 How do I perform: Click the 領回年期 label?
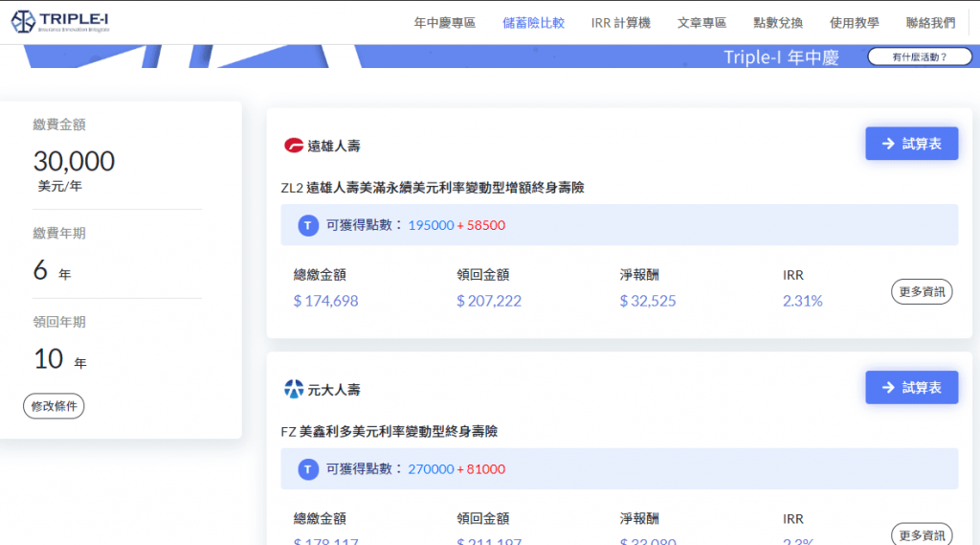coord(59,322)
